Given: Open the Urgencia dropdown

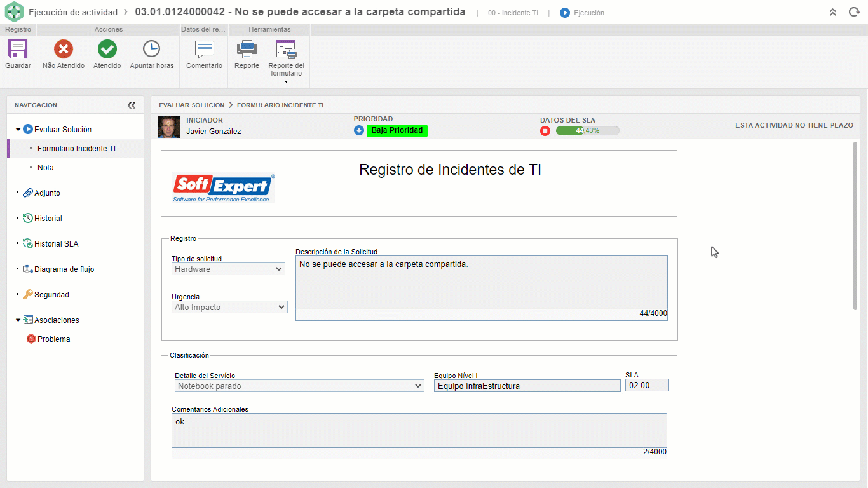Looking at the screenshot, I should coord(229,307).
